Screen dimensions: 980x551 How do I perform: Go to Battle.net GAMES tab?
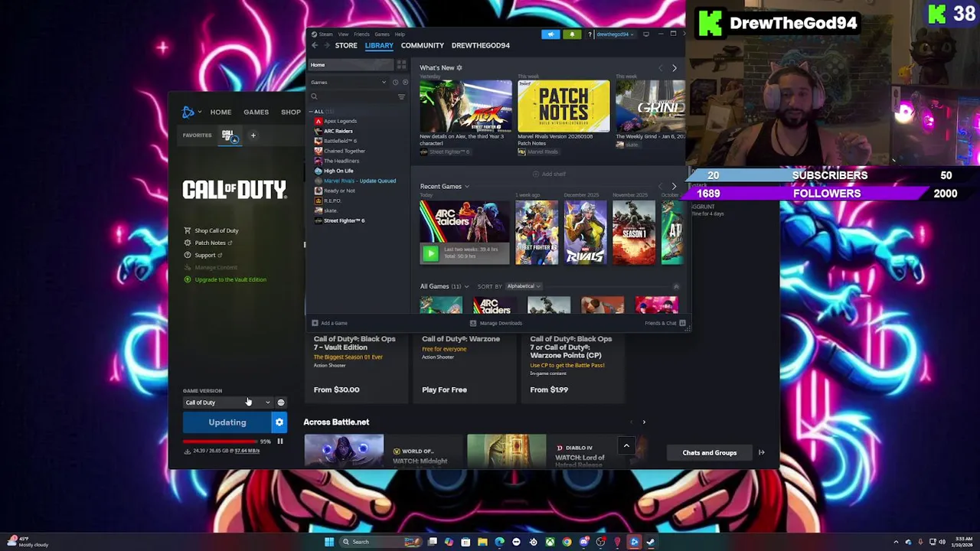[x=256, y=112]
